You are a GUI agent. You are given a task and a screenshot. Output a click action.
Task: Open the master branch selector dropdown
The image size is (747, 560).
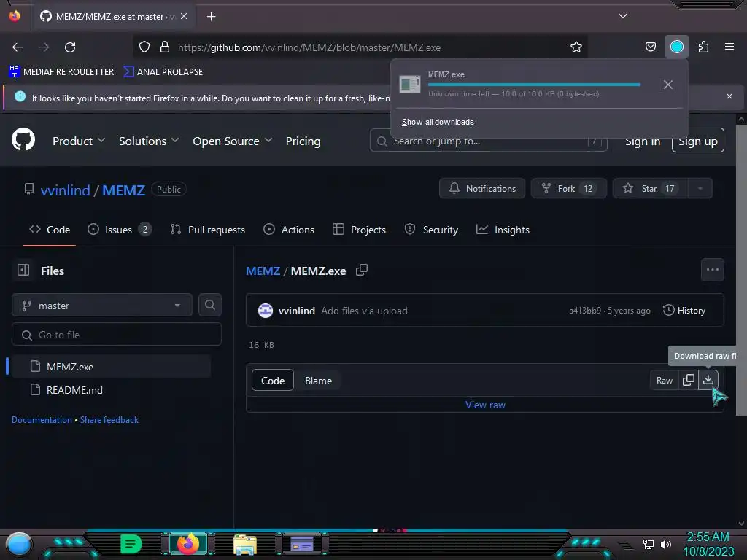102,306
